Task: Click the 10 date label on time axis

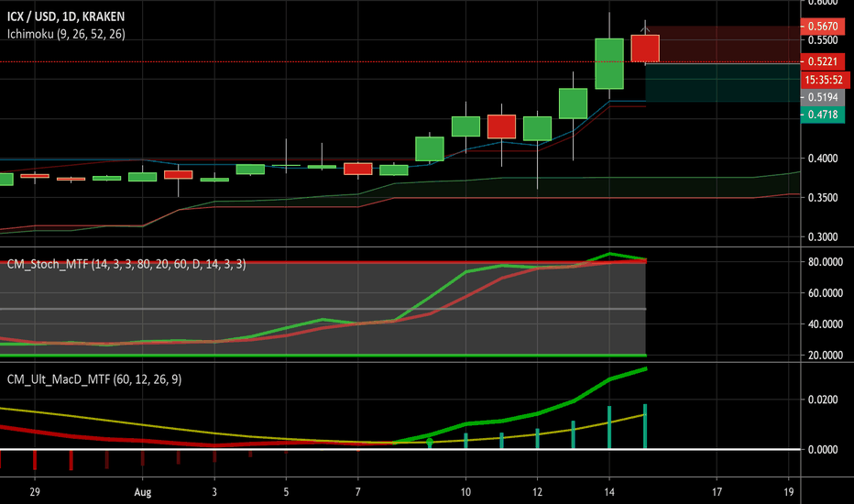Action: click(x=465, y=492)
